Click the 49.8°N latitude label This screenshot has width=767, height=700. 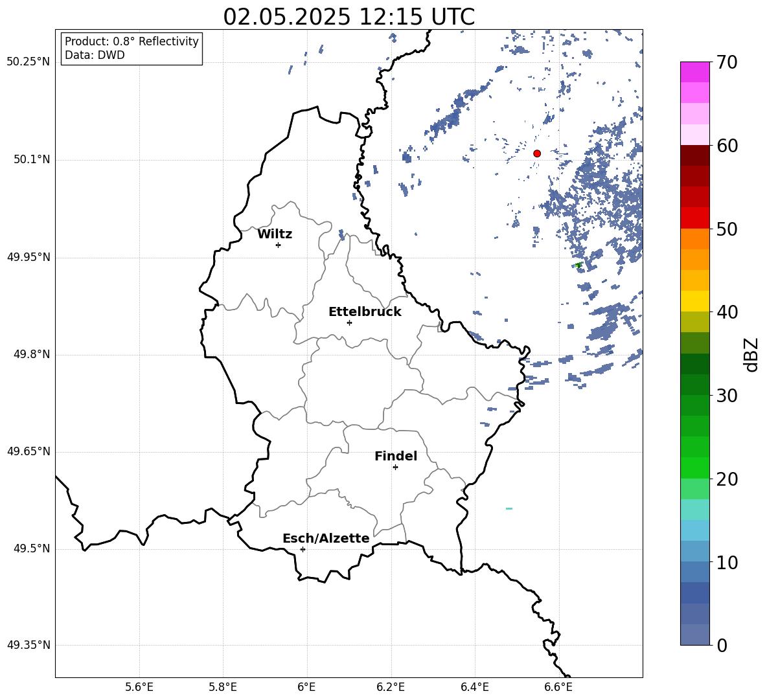coord(32,354)
